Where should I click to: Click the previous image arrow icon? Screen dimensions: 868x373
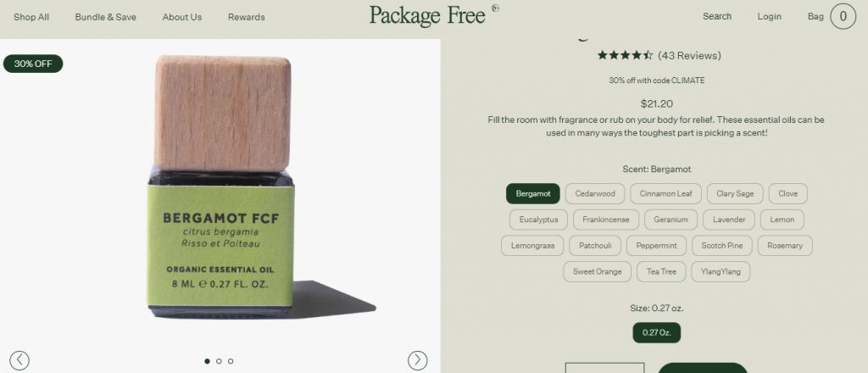click(19, 360)
